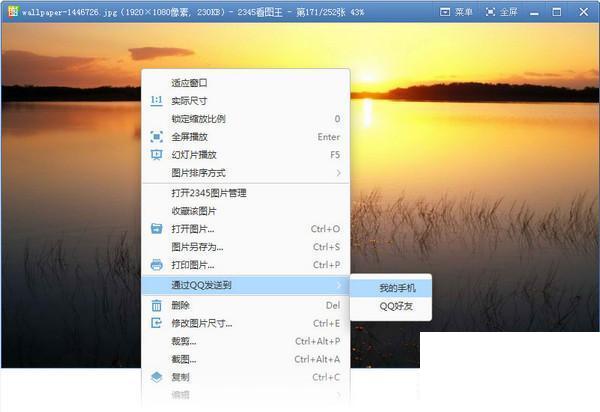
Task: Select 复制 menu item
Action: click(245, 377)
